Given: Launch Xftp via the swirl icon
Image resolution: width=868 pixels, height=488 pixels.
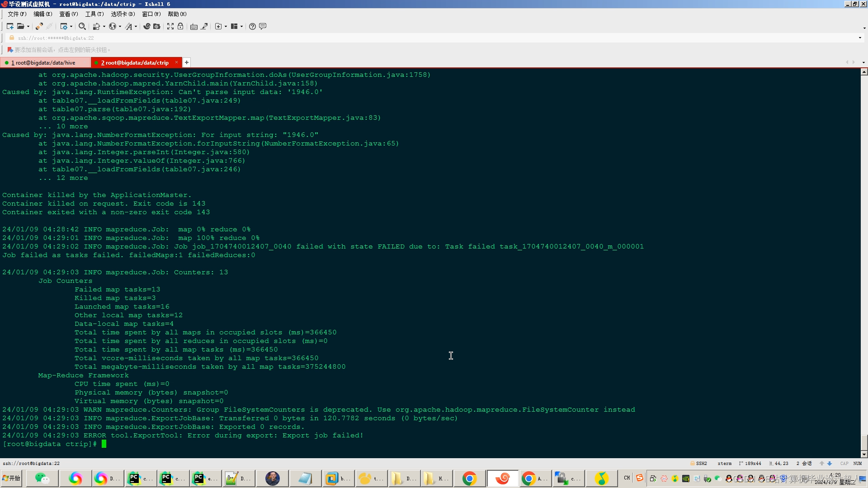Looking at the screenshot, I should pos(146,26).
